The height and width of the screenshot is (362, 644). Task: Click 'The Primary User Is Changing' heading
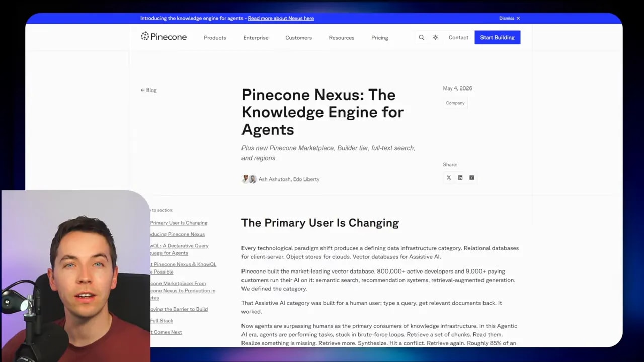coord(320,223)
